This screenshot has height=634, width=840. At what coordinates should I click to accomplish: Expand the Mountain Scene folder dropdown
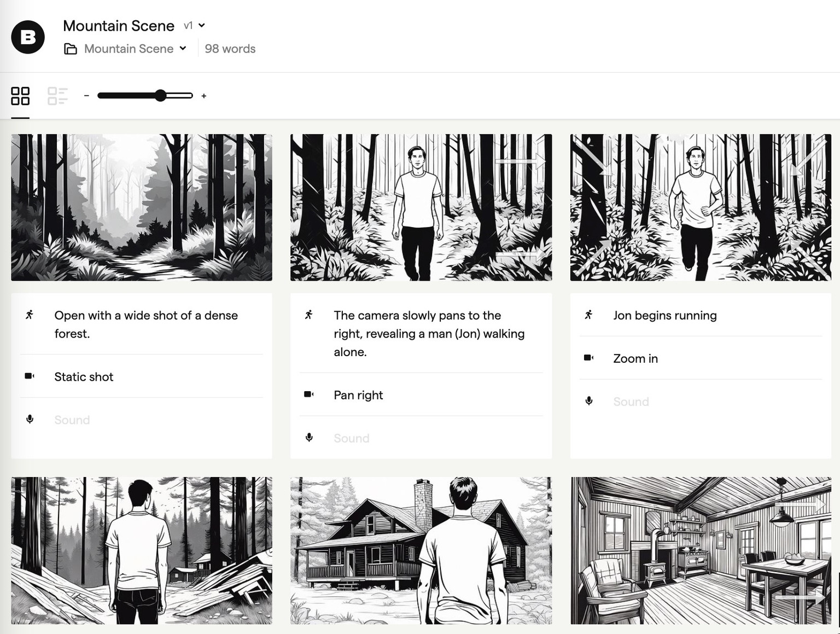coord(183,48)
